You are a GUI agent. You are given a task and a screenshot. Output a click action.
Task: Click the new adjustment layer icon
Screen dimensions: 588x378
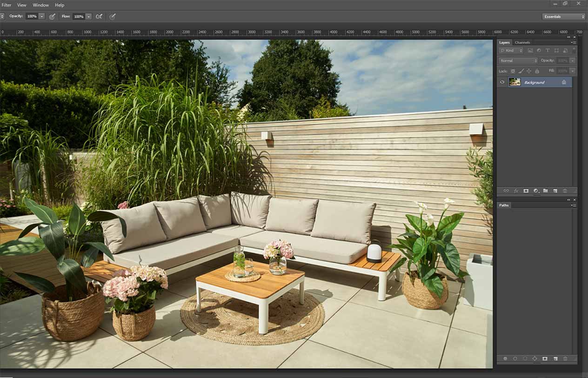click(535, 191)
